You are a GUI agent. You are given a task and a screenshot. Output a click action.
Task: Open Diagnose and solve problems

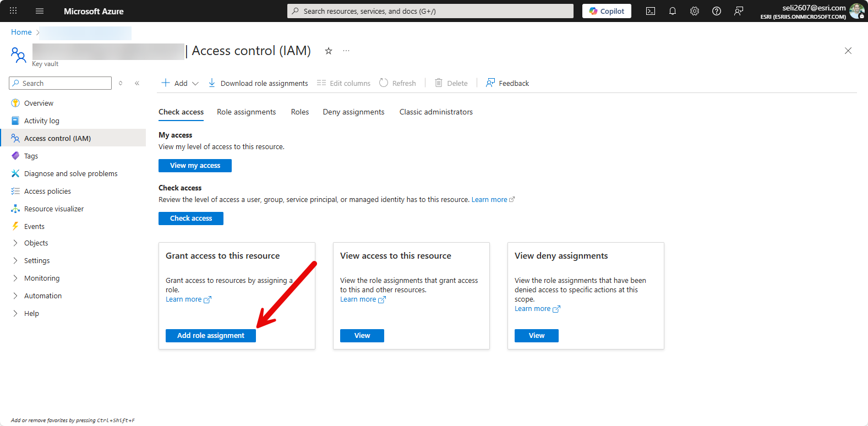coord(73,173)
